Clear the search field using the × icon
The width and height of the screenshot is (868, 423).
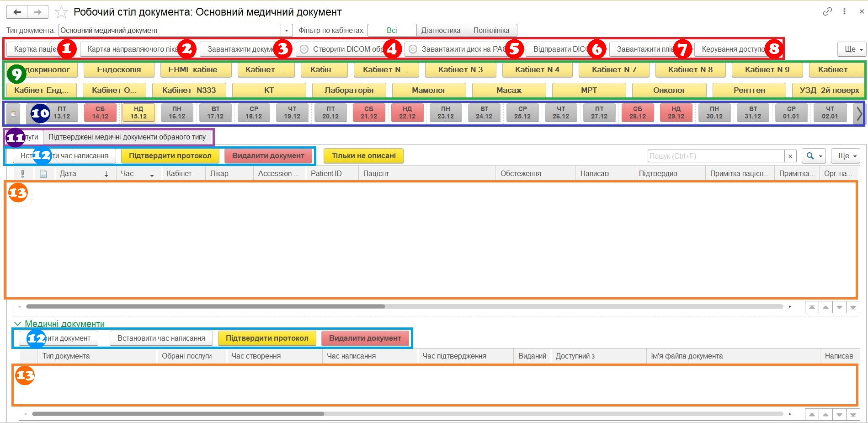tap(790, 155)
